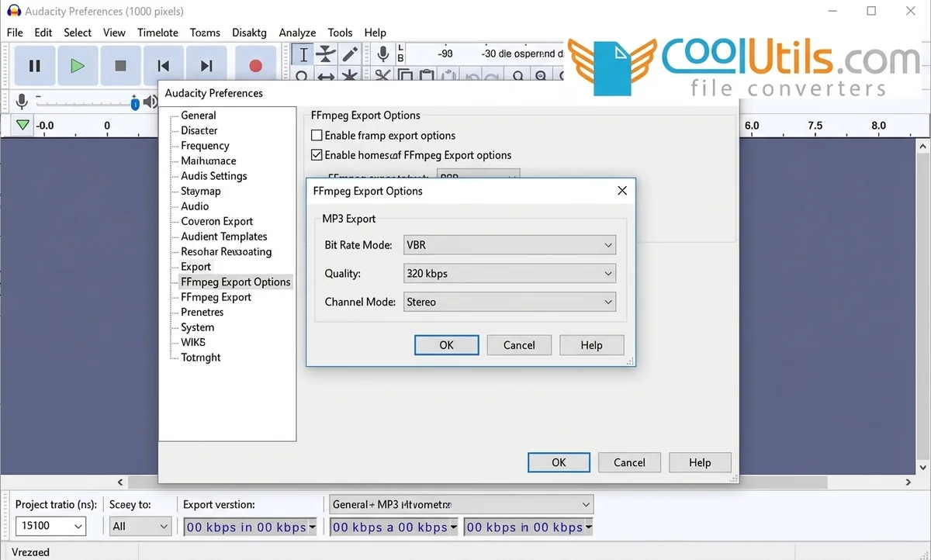The height and width of the screenshot is (560, 931).
Task: Click the Copy icon in the edit toolbar
Action: pyautogui.click(x=405, y=75)
